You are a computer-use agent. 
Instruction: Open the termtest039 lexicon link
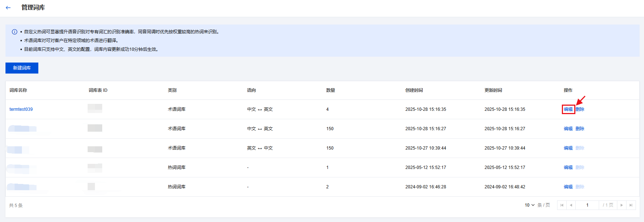(x=21, y=109)
